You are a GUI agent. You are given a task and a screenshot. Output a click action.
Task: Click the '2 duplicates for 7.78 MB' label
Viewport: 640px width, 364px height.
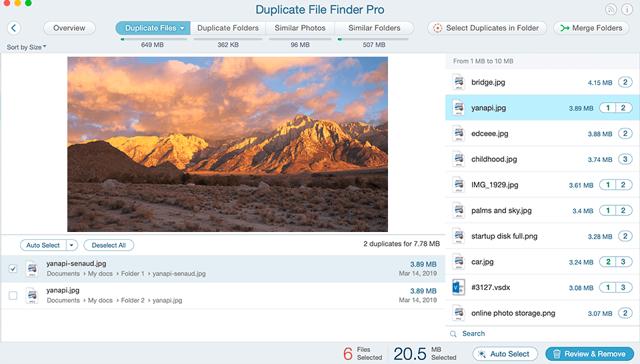[401, 243]
